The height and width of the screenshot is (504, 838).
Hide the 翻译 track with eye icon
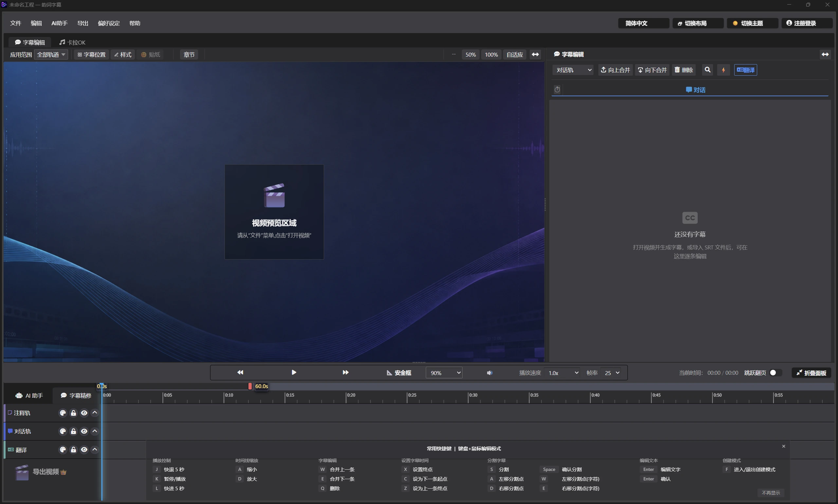click(x=84, y=450)
